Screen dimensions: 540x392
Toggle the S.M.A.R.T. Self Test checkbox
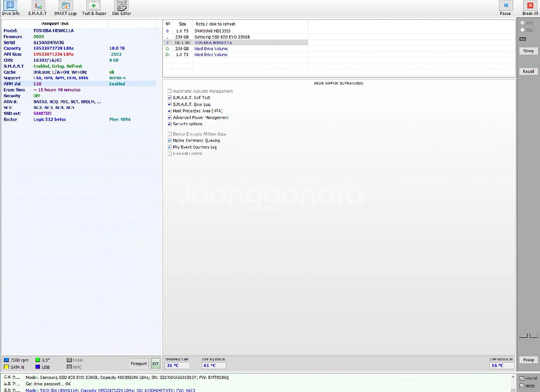pyautogui.click(x=170, y=98)
